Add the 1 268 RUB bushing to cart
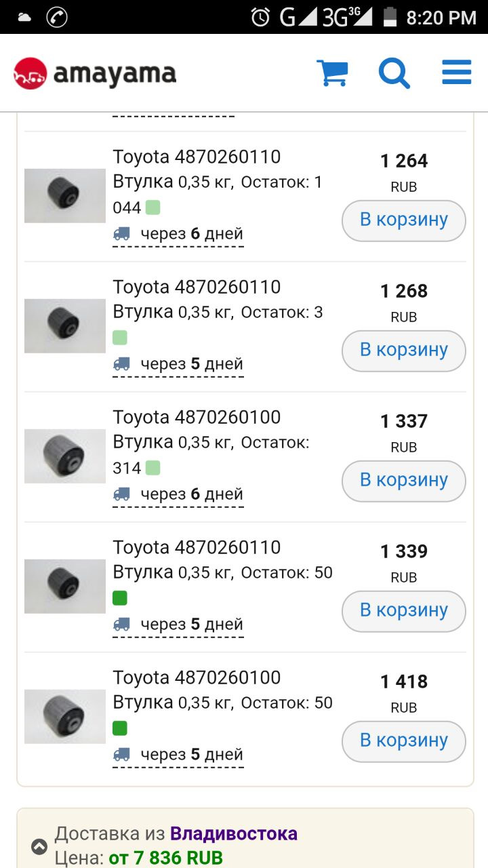Viewport: 488px width, 868px height. click(x=403, y=351)
